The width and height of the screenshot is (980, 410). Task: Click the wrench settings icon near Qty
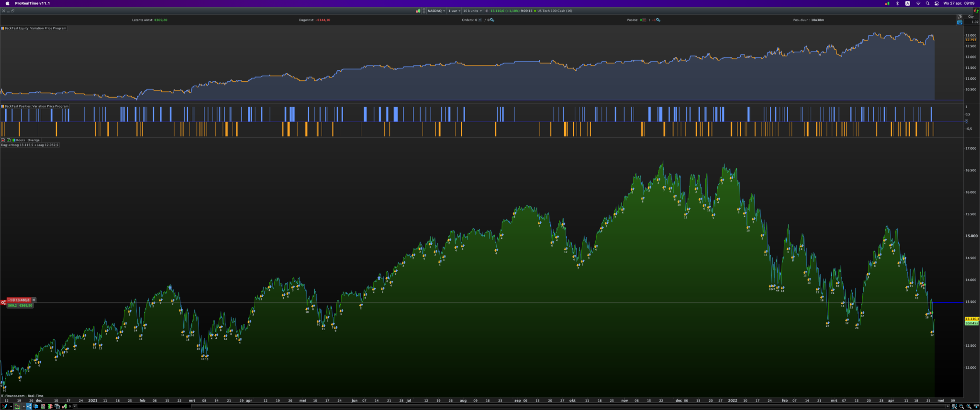pyautogui.click(x=959, y=17)
